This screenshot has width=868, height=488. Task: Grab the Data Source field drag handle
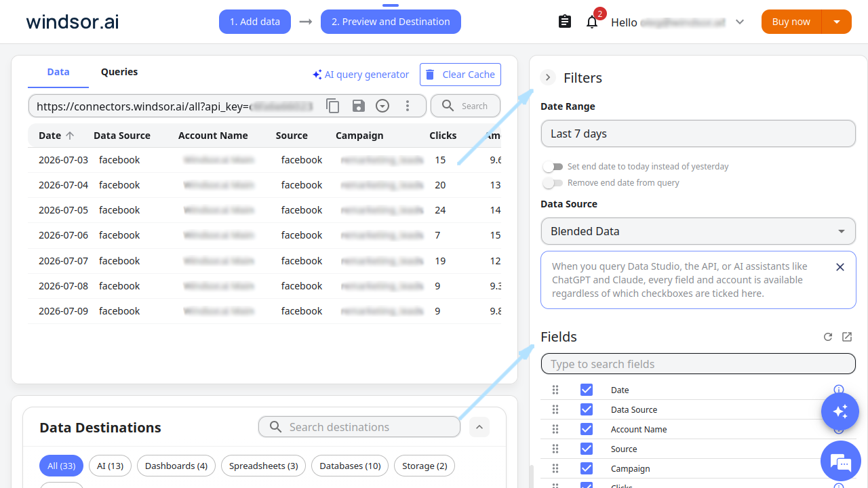(555, 409)
